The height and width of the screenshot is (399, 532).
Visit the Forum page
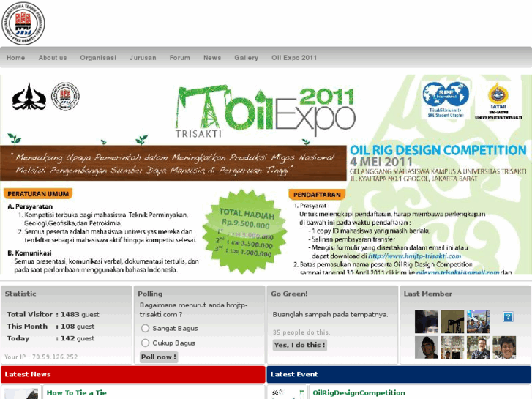pos(180,58)
